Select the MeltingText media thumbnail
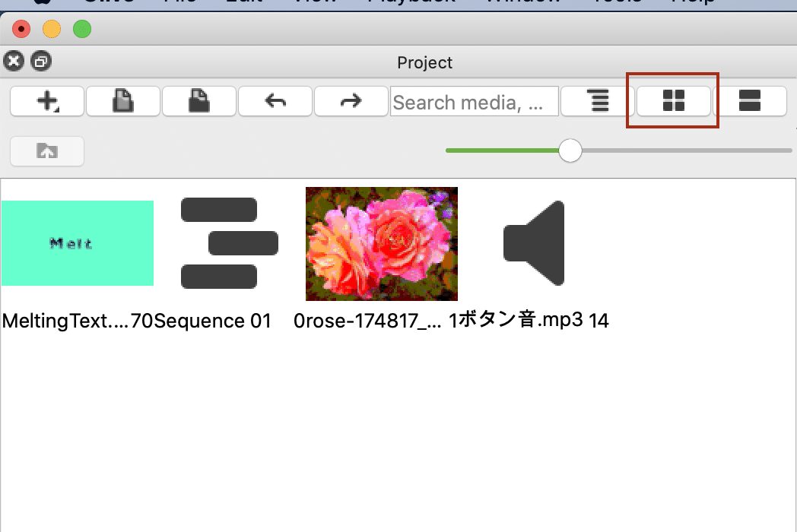Viewport: 797px width, 532px height. [78, 243]
